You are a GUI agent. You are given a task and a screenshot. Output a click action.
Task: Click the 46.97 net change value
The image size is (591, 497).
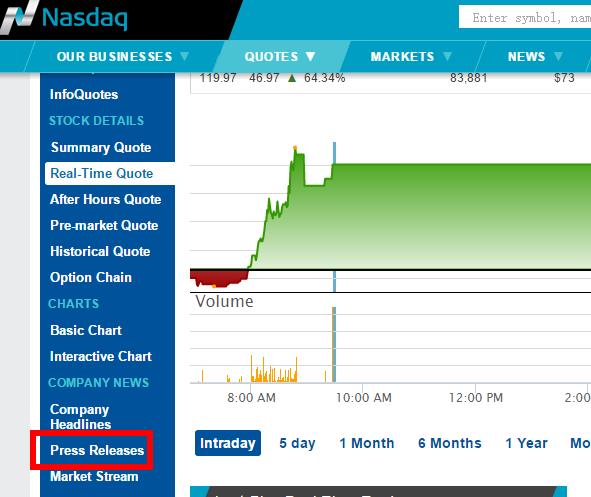pyautogui.click(x=264, y=78)
